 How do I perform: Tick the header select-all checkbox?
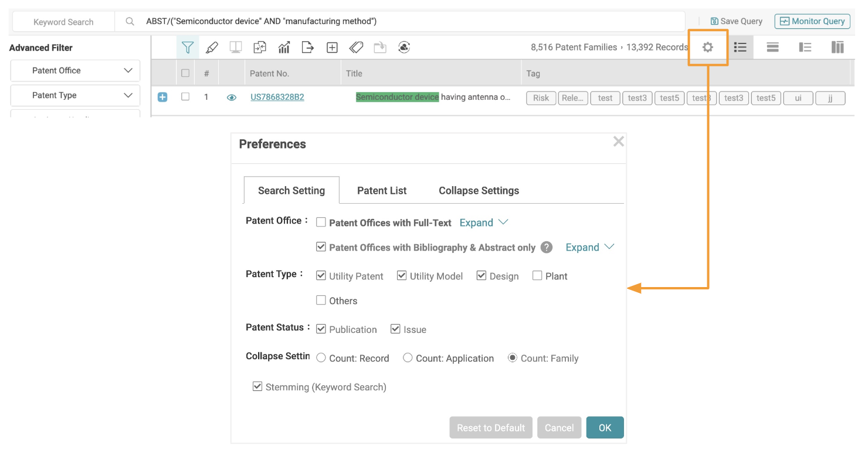(x=185, y=73)
